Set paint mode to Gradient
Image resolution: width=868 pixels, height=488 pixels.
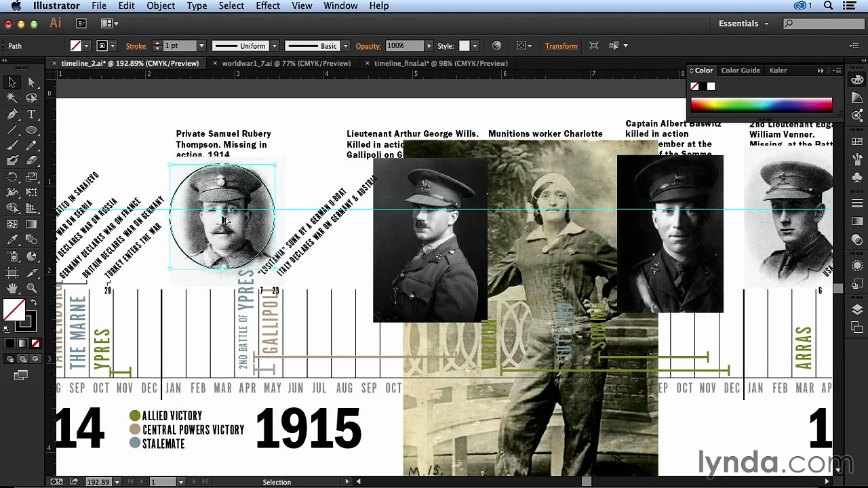(x=22, y=344)
